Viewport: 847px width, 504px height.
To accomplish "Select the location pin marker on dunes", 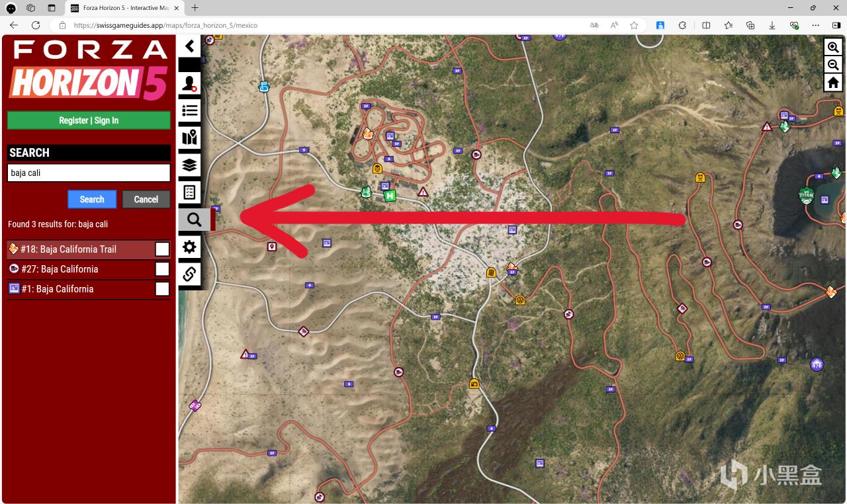I will [271, 247].
